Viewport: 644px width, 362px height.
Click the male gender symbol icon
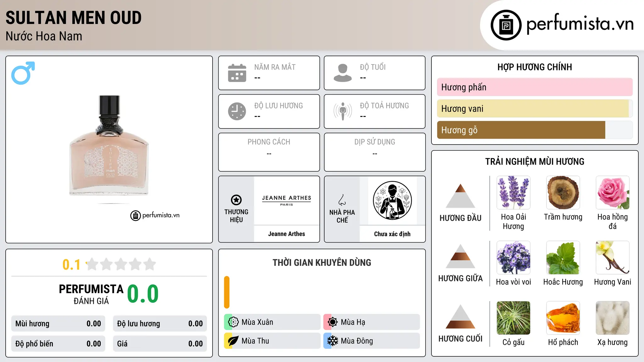point(23,73)
